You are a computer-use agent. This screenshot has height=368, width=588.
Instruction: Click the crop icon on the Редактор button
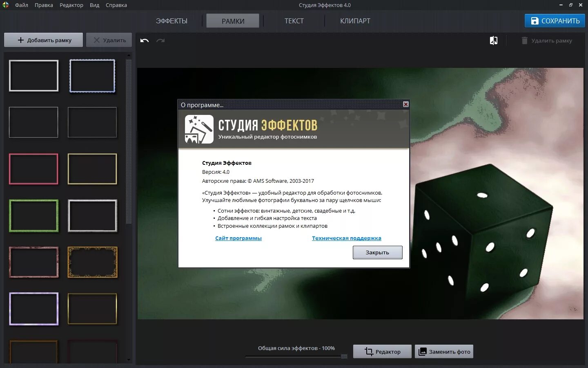[369, 351]
